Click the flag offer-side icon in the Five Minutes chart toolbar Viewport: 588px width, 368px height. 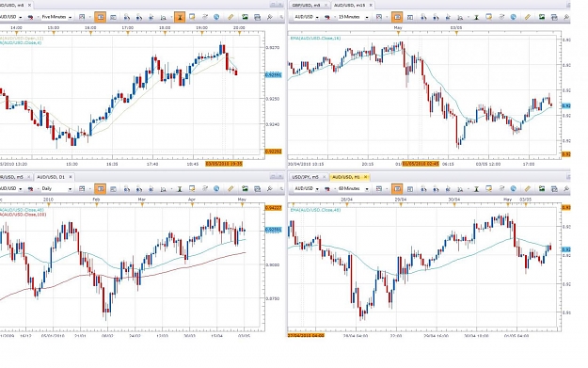coord(30,17)
